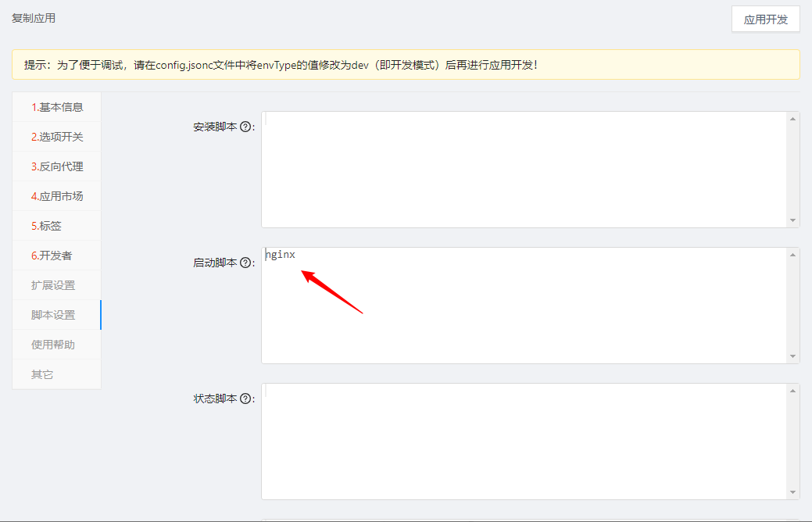The width and height of the screenshot is (812, 522).
Task: Select the 脚本设置 tab
Action: click(53, 315)
